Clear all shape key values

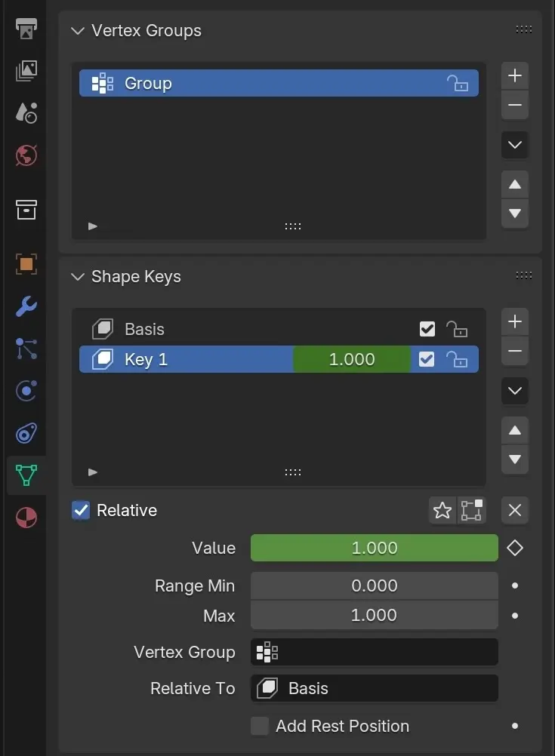point(515,511)
